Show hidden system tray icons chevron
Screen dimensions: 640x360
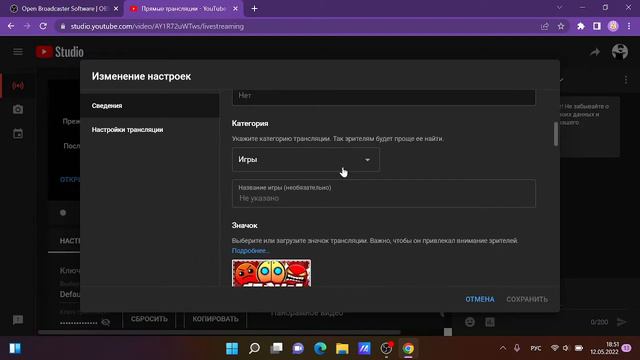(x=503, y=348)
